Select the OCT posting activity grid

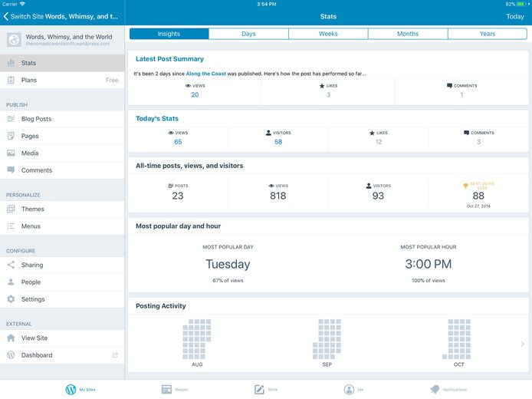tap(457, 339)
